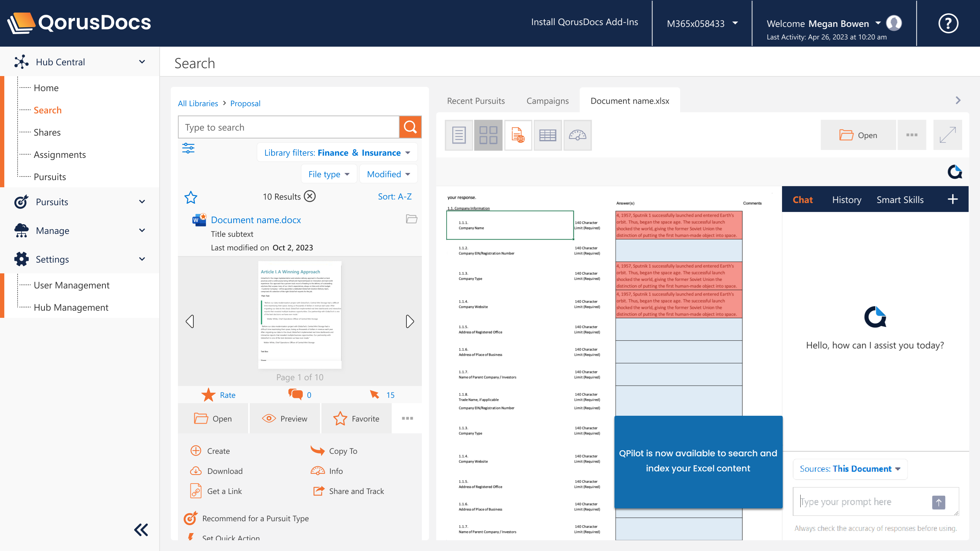
Task: Click the Megan Bowen profile avatar
Action: coord(894,23)
